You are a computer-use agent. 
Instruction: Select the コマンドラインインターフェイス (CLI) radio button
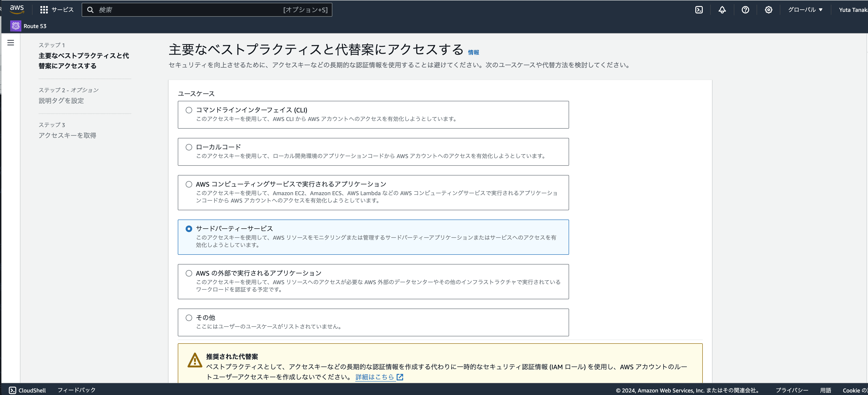[x=189, y=110]
